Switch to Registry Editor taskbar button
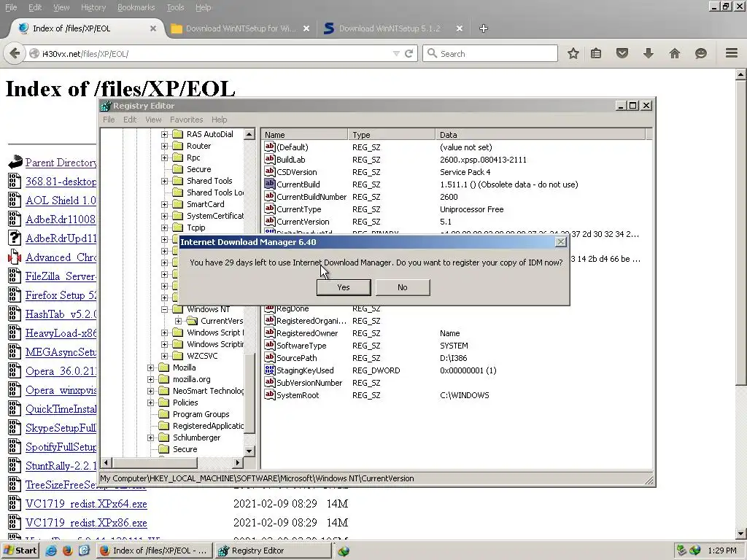Image resolution: width=747 pixels, height=560 pixels. pos(274,551)
